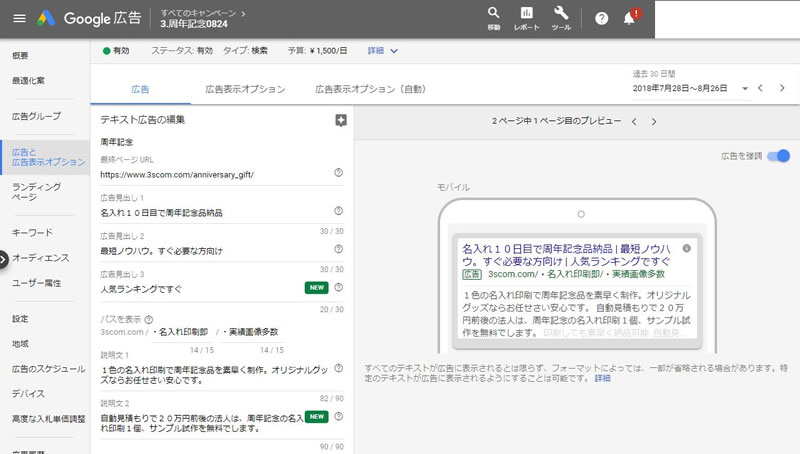
Task: Click help icon beside 最終ページ URL field
Action: pyautogui.click(x=338, y=174)
